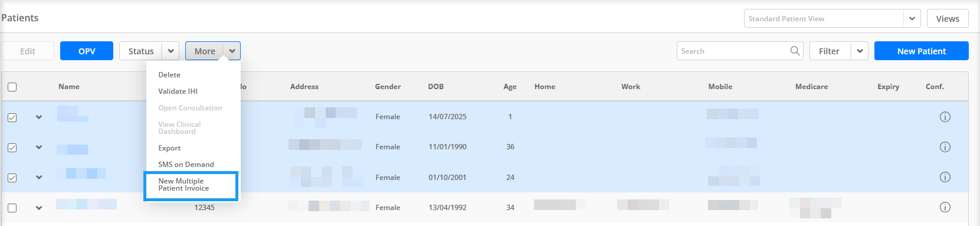Click the search magnifier icon
Viewport: 980px width, 226px height.
click(x=795, y=51)
